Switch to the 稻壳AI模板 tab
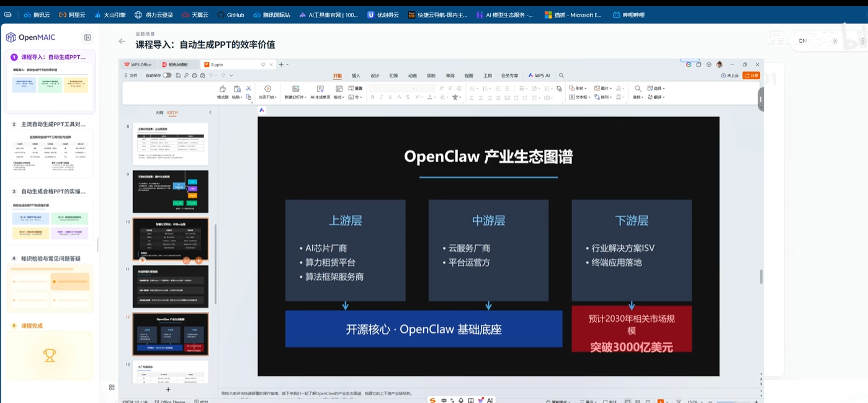Image resolution: width=868 pixels, height=403 pixels. pos(178,64)
